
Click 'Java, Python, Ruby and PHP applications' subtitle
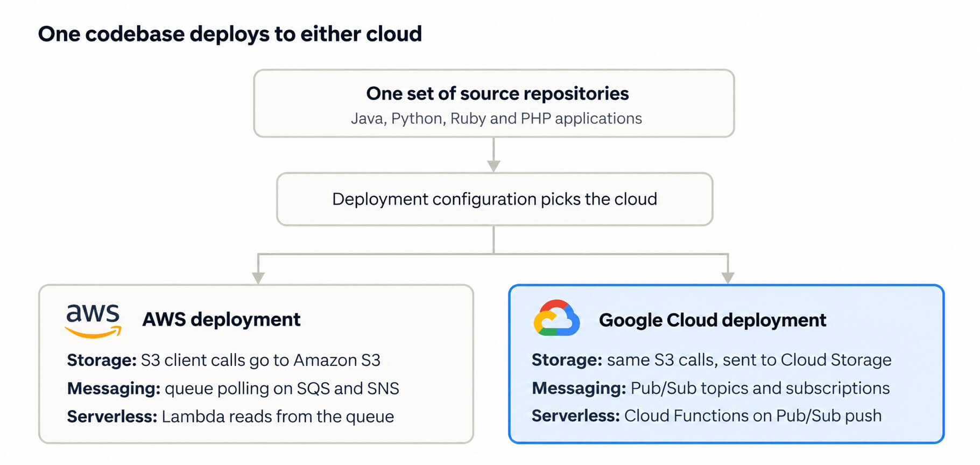pyautogui.click(x=496, y=118)
